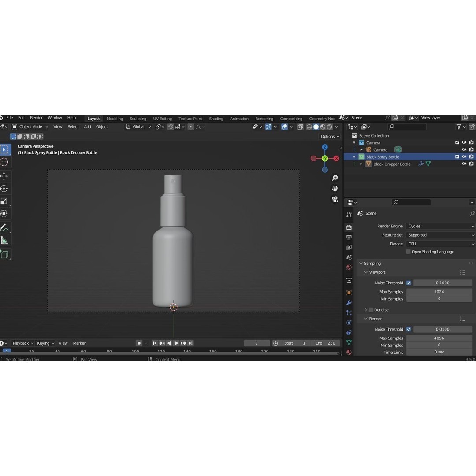Toggle snapping magnet in viewport header
The width and height of the screenshot is (476, 476).
tap(171, 127)
